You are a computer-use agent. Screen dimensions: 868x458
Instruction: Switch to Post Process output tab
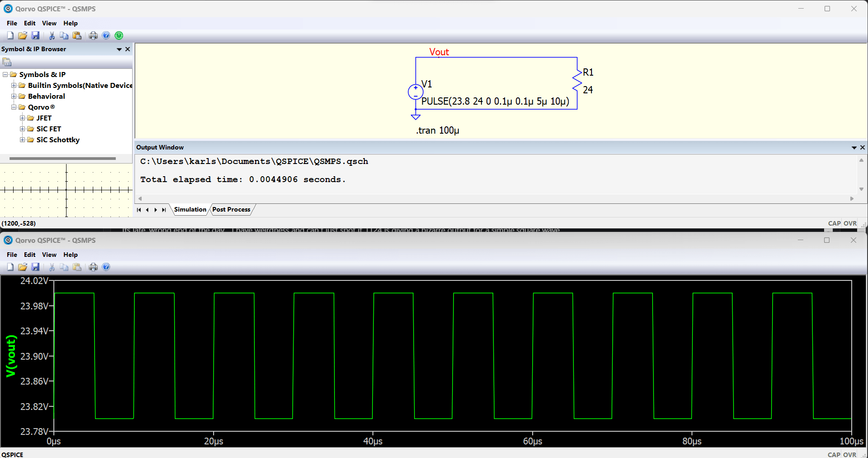tap(231, 209)
